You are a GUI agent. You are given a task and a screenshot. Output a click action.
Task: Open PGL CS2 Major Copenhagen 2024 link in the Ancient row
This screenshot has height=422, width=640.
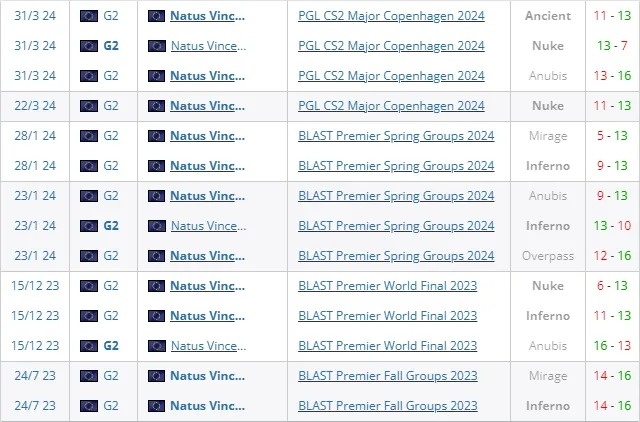tap(391, 16)
